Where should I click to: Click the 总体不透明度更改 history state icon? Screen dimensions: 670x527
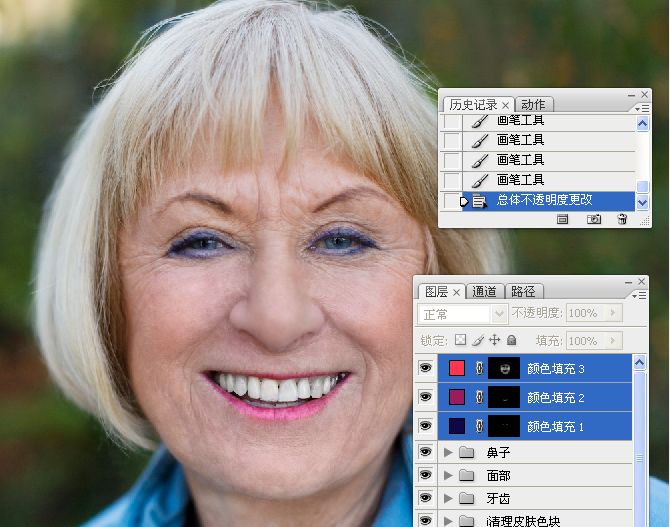479,201
